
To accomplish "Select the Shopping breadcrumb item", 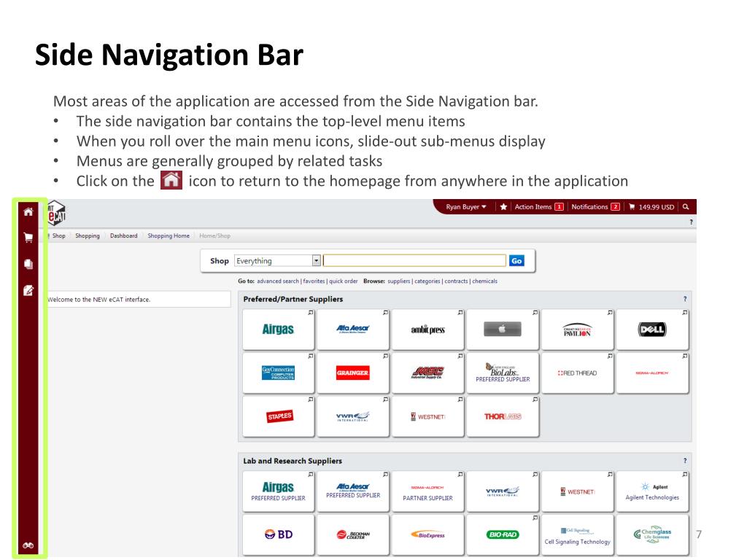I will click(x=88, y=236).
